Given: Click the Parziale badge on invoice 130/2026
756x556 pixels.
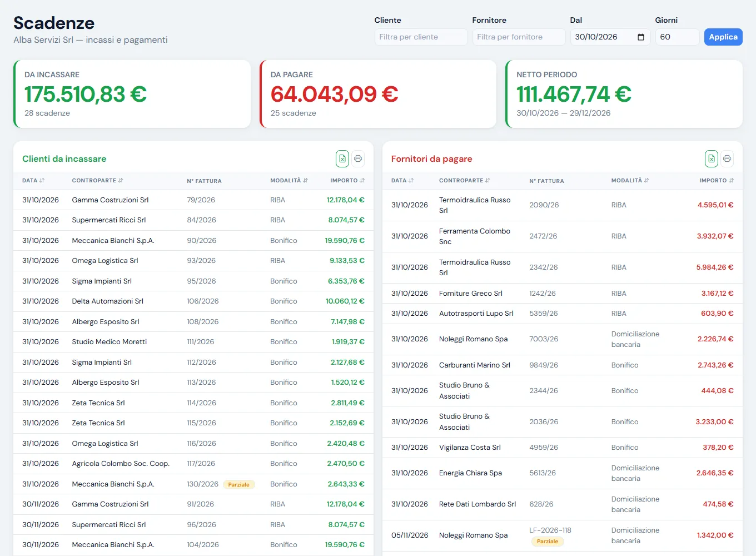Looking at the screenshot, I should pos(239,485).
